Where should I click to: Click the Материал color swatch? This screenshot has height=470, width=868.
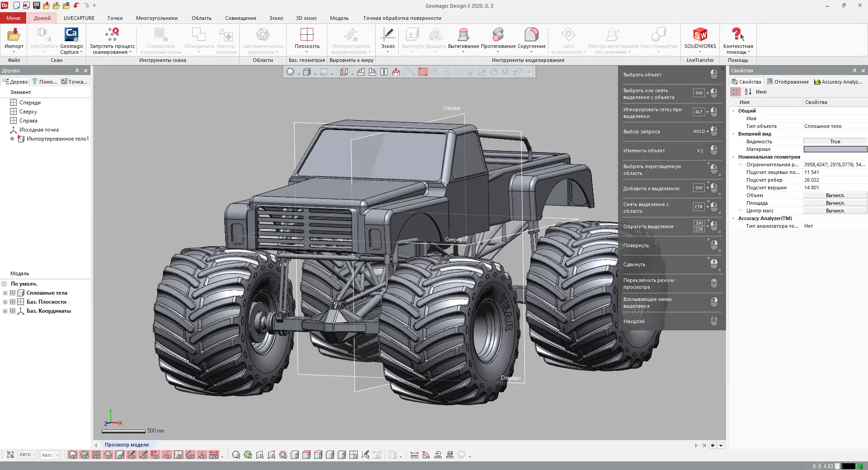point(835,149)
